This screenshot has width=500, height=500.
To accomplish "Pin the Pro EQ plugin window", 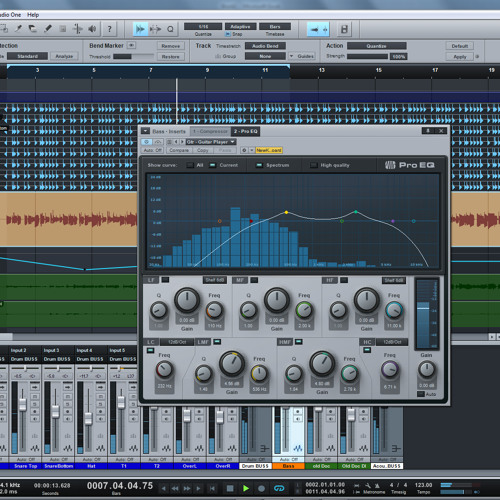I will [x=428, y=131].
